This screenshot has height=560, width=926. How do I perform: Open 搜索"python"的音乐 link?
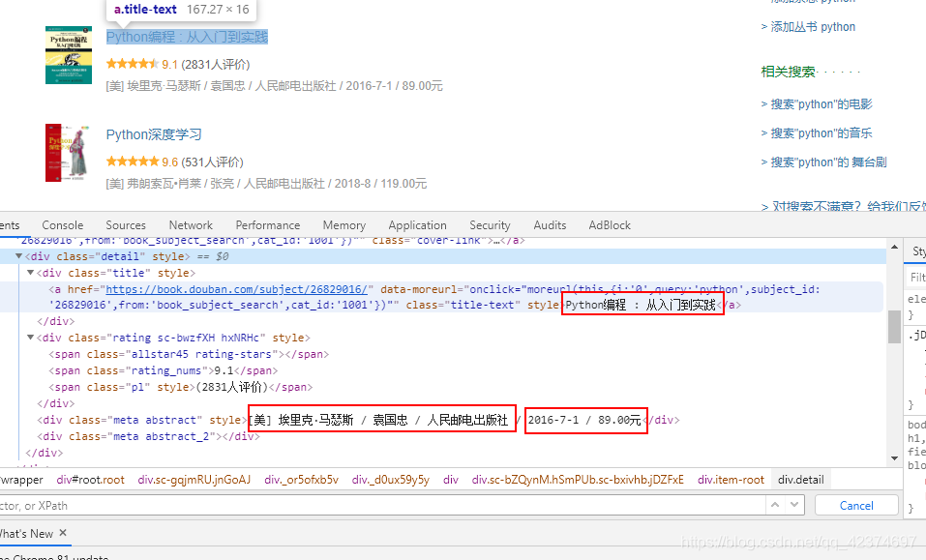click(821, 133)
